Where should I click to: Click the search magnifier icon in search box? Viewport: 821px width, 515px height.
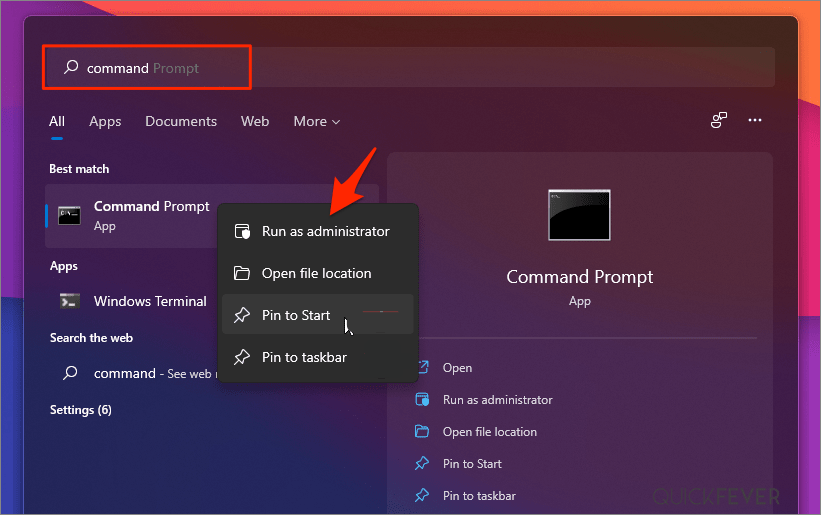click(x=70, y=68)
